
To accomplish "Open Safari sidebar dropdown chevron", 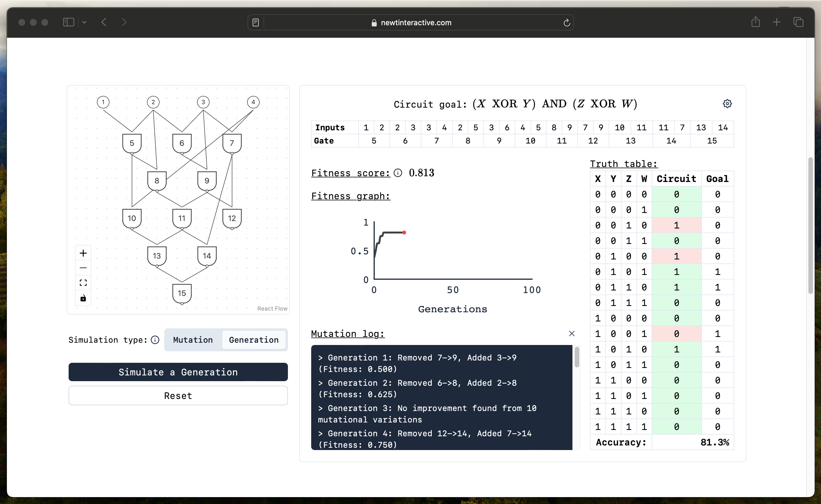I will tap(84, 22).
